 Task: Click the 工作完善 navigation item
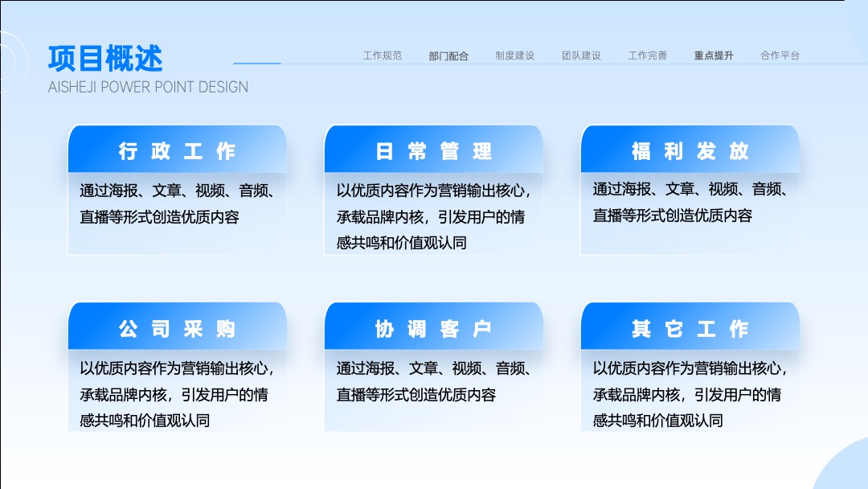(x=647, y=55)
